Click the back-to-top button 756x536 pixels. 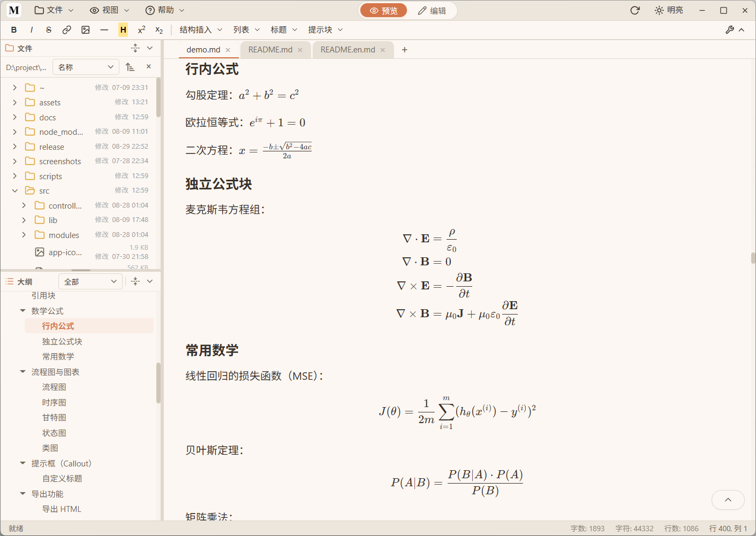(728, 500)
